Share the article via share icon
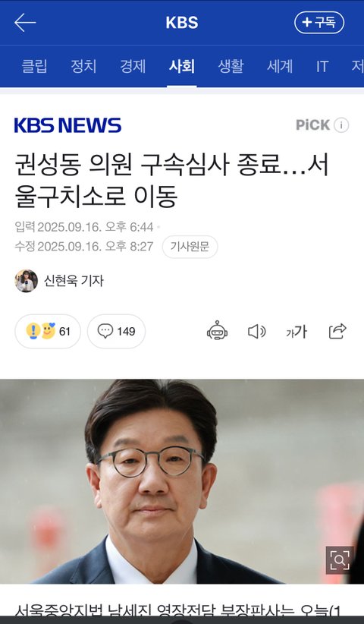Screen dimensions: 364x624 (x=337, y=331)
